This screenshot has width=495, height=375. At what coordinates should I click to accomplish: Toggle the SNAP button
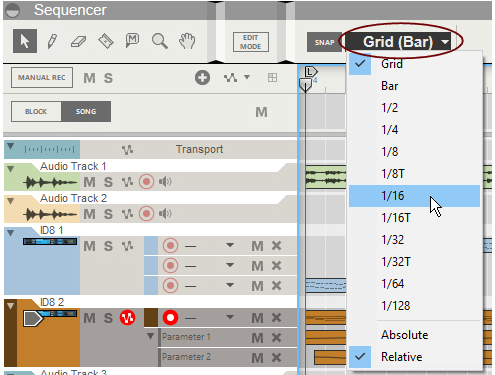pos(324,42)
